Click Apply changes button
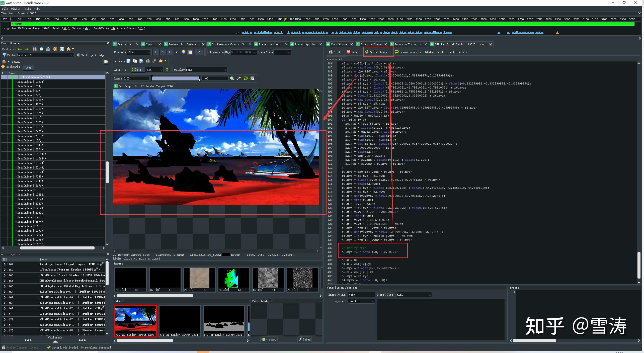Viewport: 644px width, 353px height. click(x=377, y=52)
